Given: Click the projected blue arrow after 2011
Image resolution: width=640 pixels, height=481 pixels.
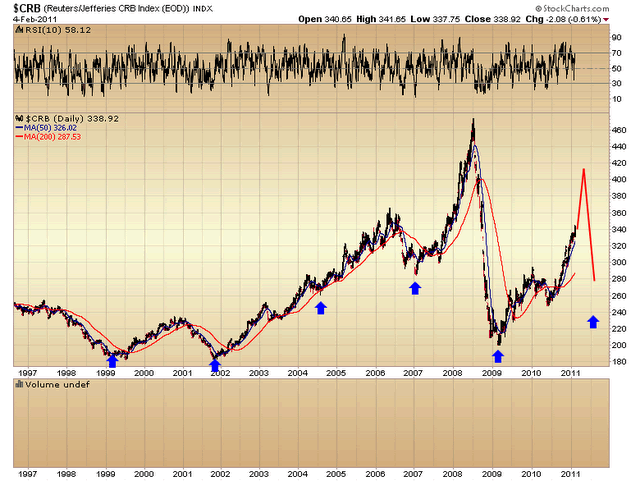Looking at the screenshot, I should pos(593,321).
